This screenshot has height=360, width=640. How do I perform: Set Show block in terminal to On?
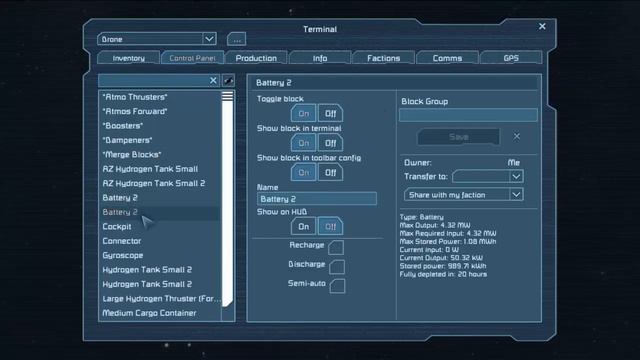[303, 143]
